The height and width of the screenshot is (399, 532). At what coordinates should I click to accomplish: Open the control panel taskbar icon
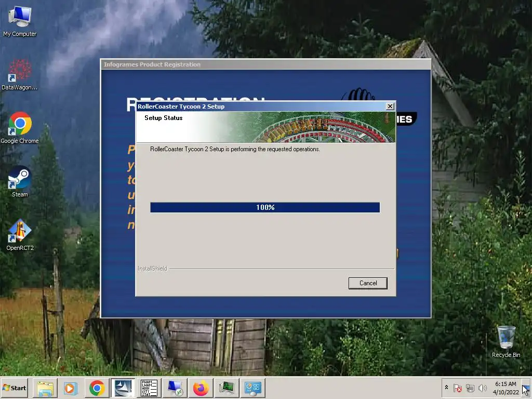[253, 388]
